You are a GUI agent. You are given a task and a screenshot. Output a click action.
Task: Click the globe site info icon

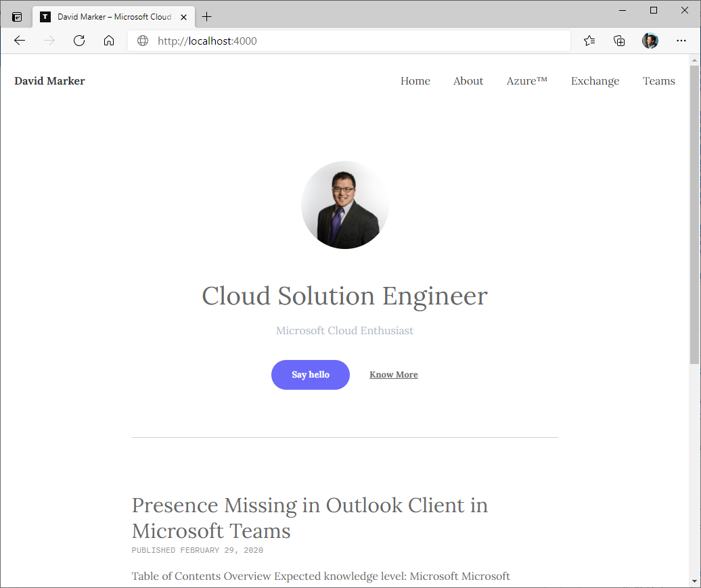click(x=143, y=41)
